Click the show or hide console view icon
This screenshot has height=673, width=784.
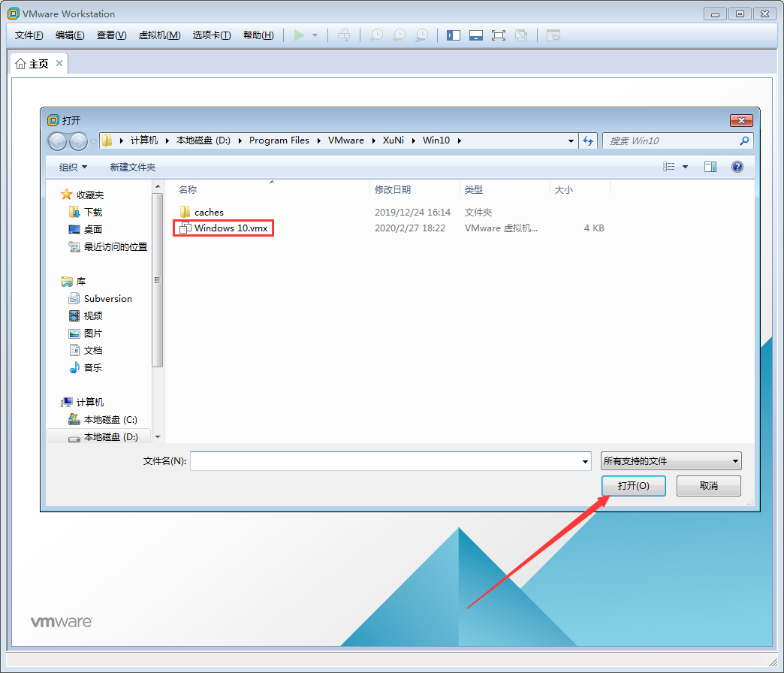(476, 35)
